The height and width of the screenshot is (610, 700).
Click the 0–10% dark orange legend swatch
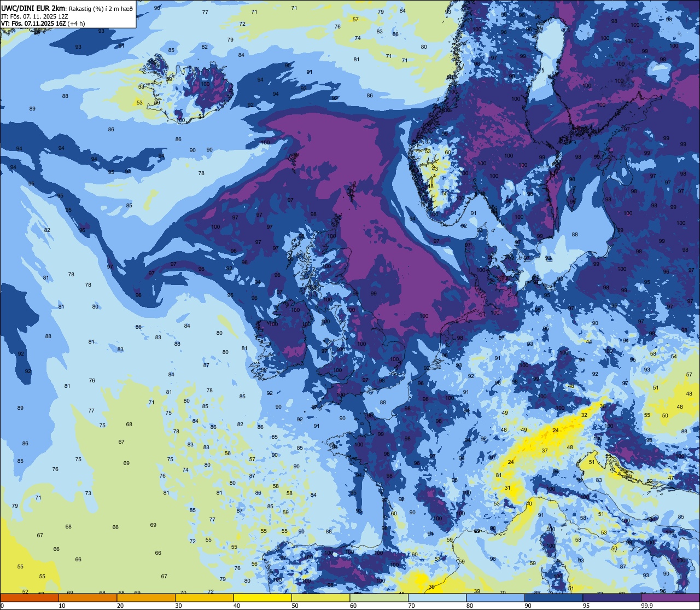pos(30,598)
